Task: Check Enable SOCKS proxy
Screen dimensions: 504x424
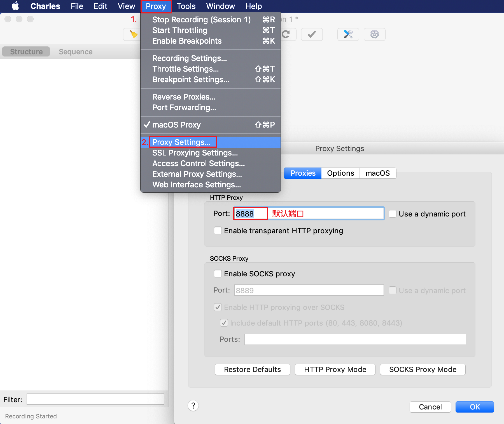Action: (218, 274)
